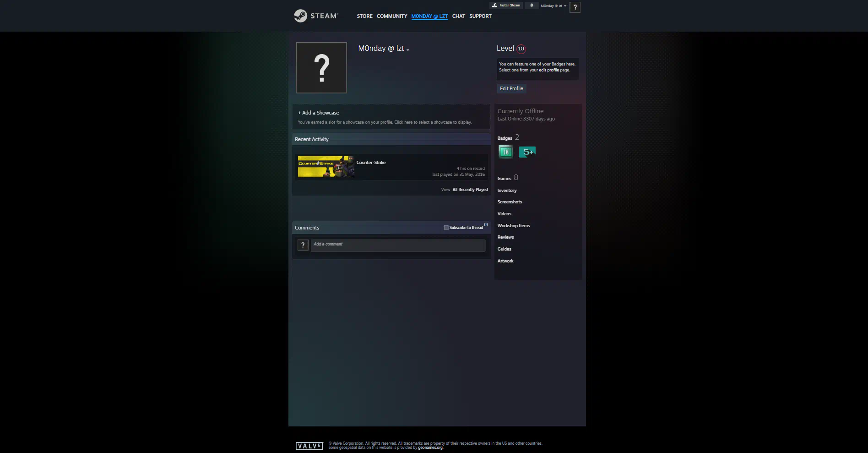Click the Valve logo in the footer
Screen dimensions: 868x453
309,446
